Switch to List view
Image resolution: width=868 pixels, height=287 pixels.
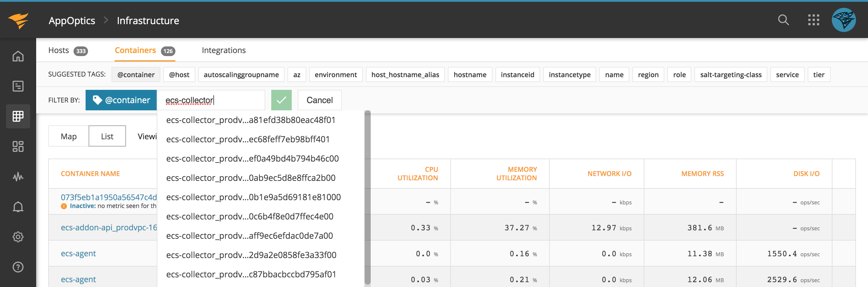[107, 136]
